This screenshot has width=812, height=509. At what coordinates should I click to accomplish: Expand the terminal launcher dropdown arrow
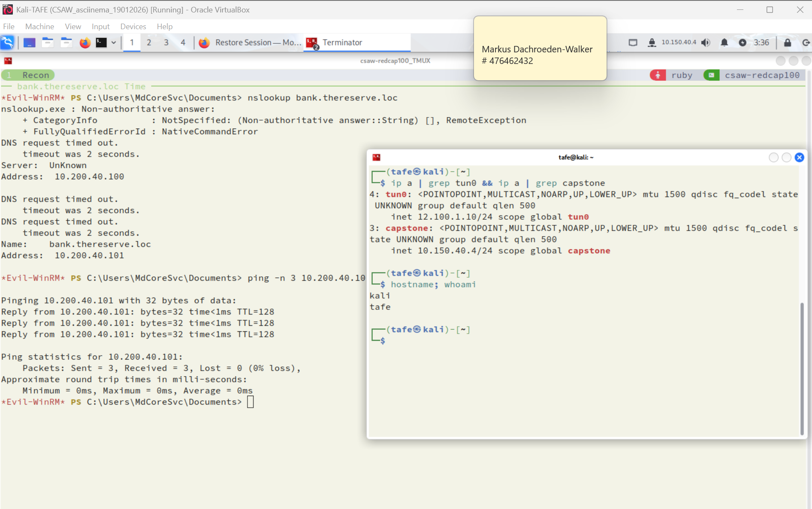pyautogui.click(x=114, y=42)
